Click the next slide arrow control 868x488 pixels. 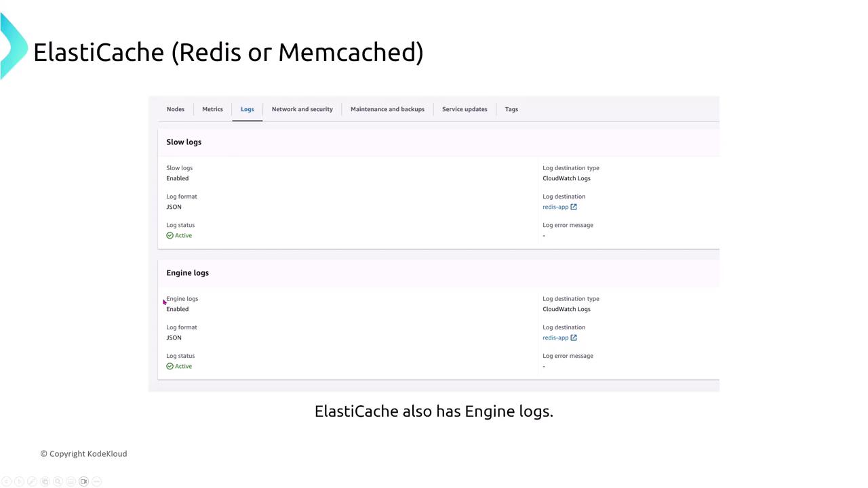[x=19, y=481]
